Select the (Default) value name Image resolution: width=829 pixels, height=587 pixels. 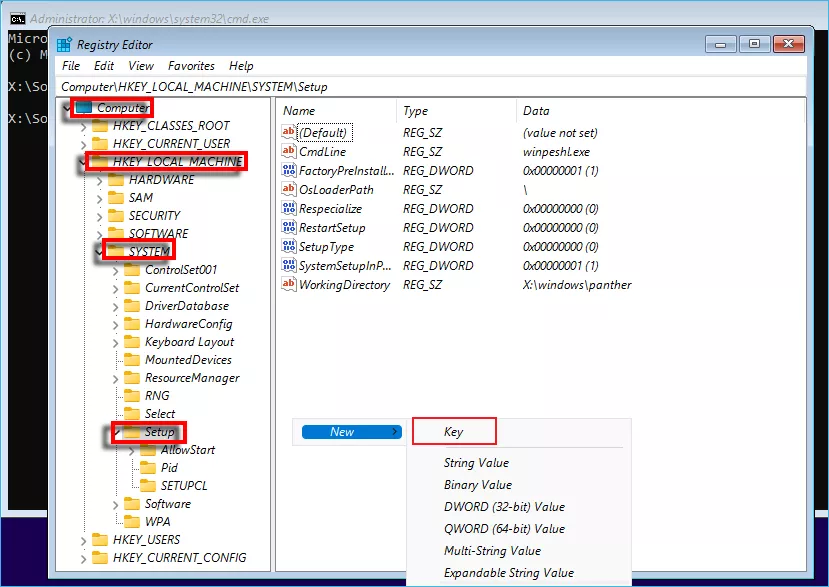click(324, 133)
